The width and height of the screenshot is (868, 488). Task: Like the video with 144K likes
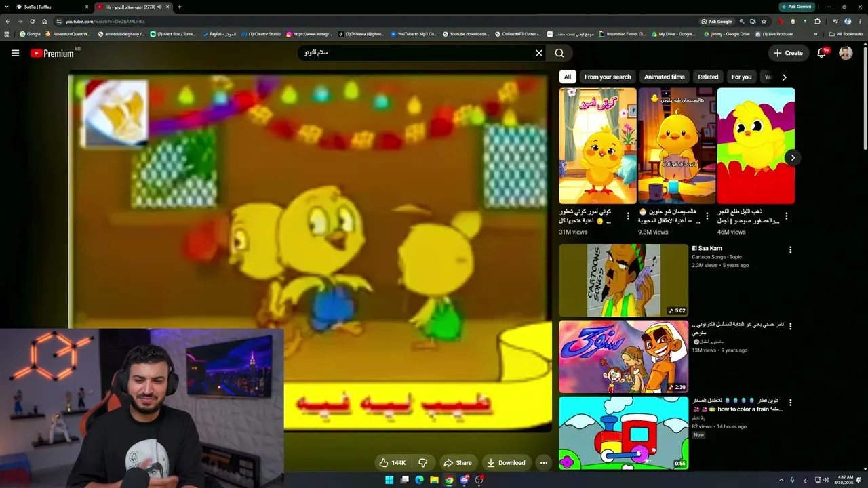coord(393,463)
